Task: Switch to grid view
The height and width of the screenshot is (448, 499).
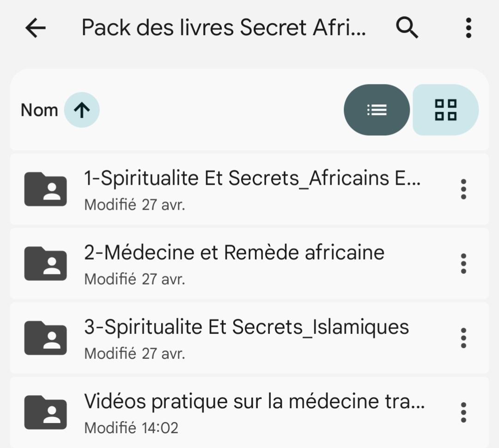Action: [445, 110]
